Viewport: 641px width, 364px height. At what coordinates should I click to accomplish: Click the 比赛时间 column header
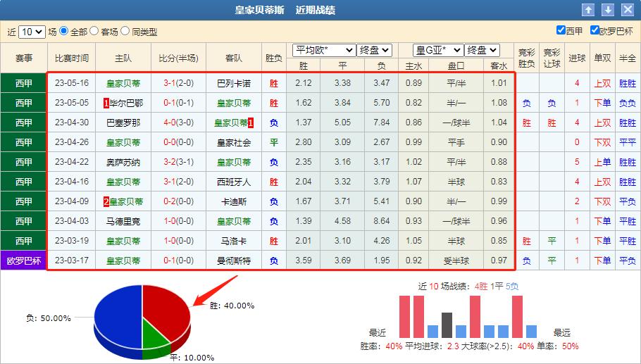tap(72, 58)
